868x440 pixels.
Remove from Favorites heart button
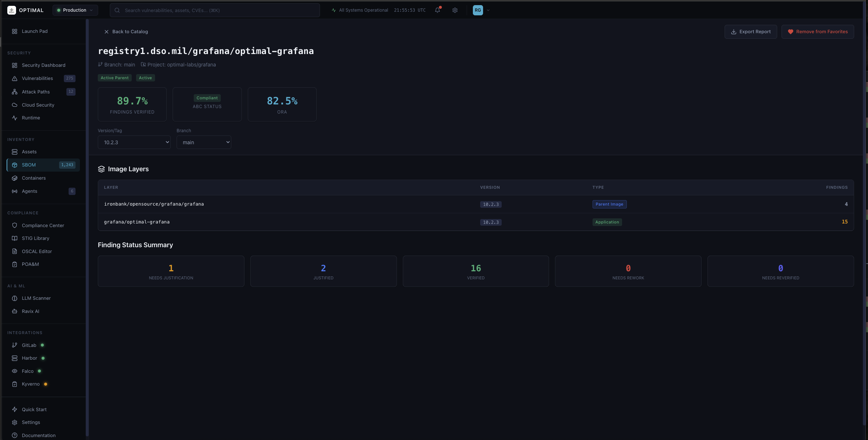pyautogui.click(x=818, y=32)
